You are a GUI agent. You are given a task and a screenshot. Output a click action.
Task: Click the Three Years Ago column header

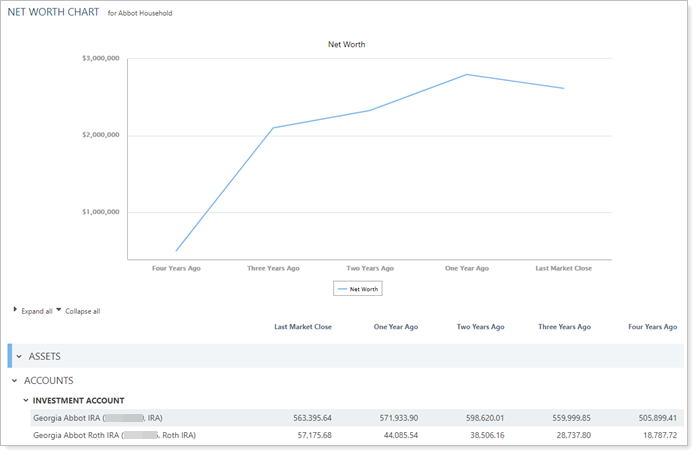564,327
